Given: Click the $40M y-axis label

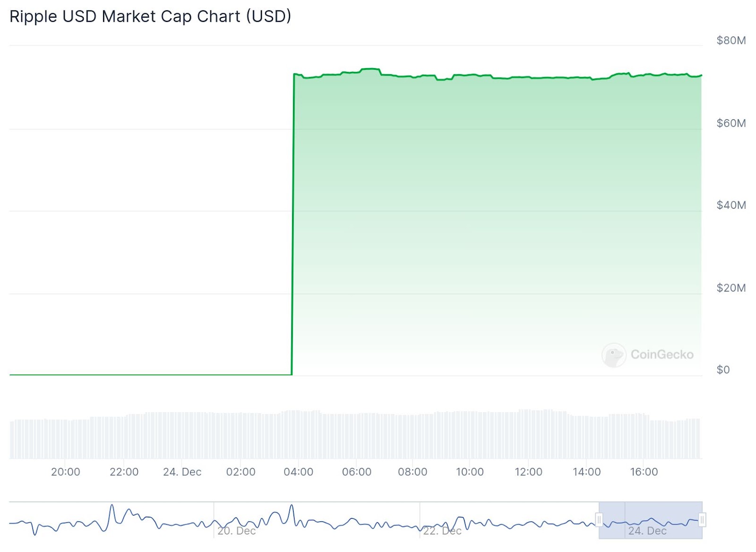Looking at the screenshot, I should pos(731,205).
